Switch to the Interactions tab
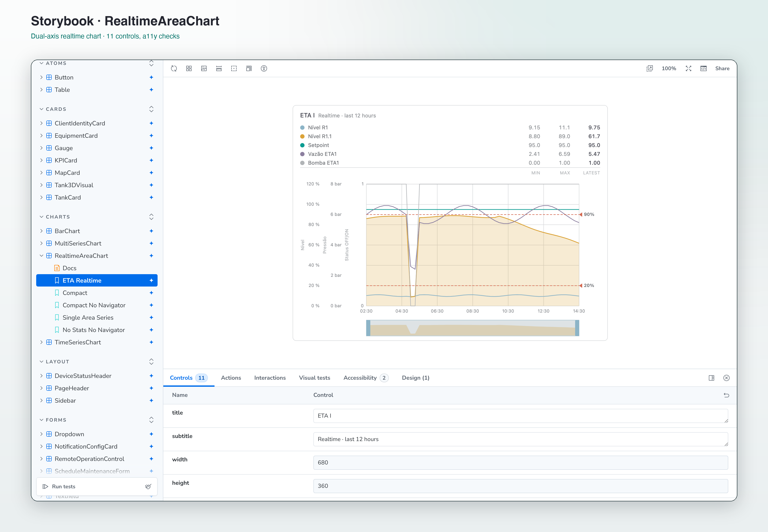Viewport: 768px width, 532px height. [270, 378]
